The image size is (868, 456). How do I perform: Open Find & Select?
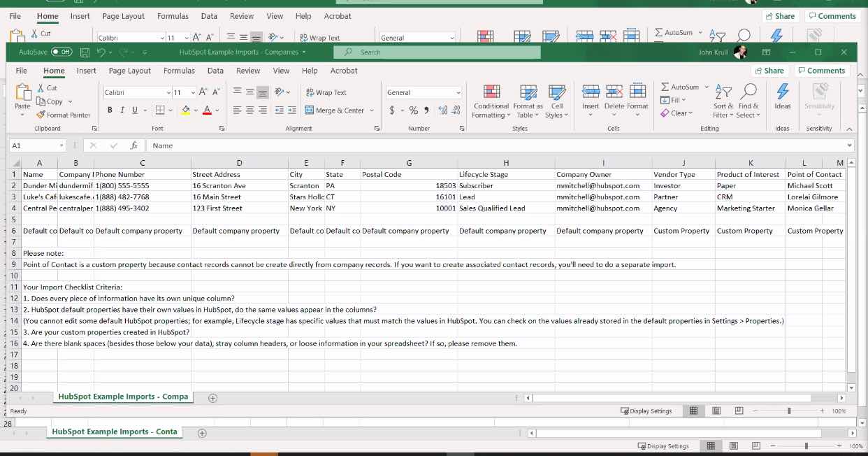748,101
